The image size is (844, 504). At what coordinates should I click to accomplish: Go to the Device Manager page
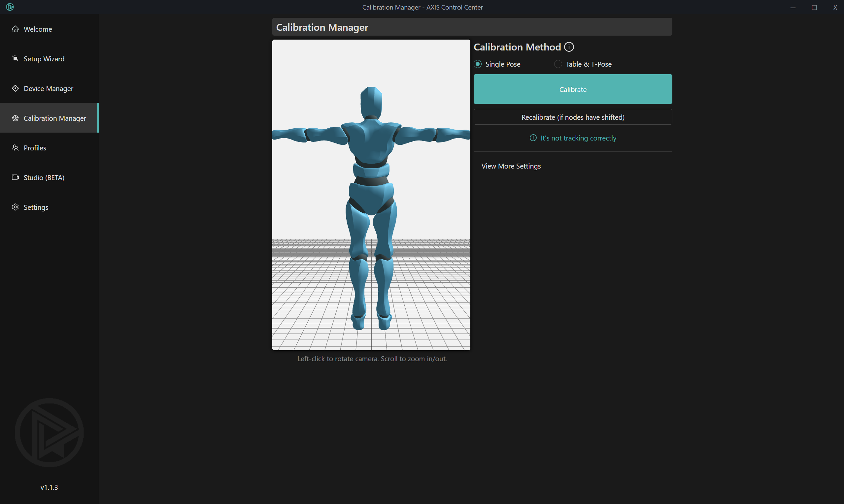coord(49,89)
